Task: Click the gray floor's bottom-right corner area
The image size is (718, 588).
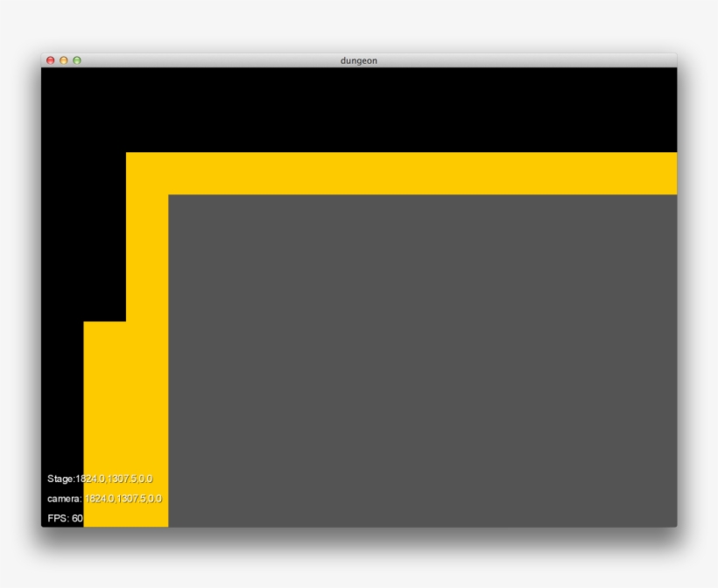Action: pyautogui.click(x=665, y=516)
